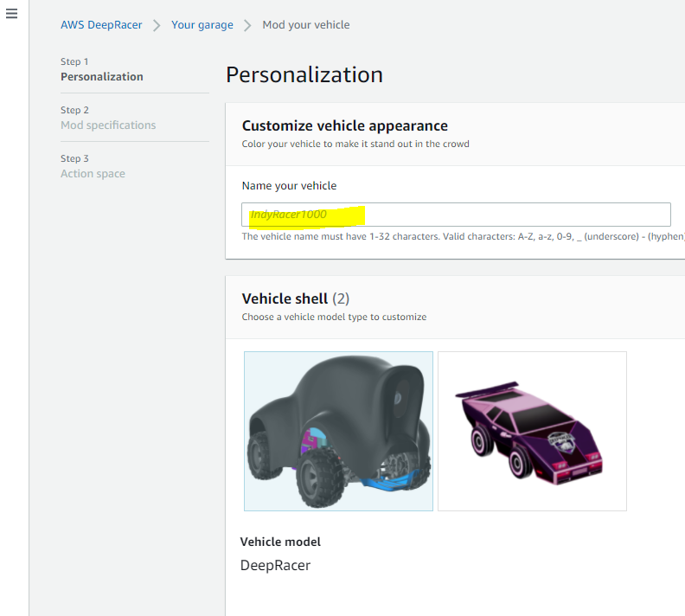Click the Name your vehicle label
Image resolution: width=685 pixels, height=616 pixels.
click(289, 186)
